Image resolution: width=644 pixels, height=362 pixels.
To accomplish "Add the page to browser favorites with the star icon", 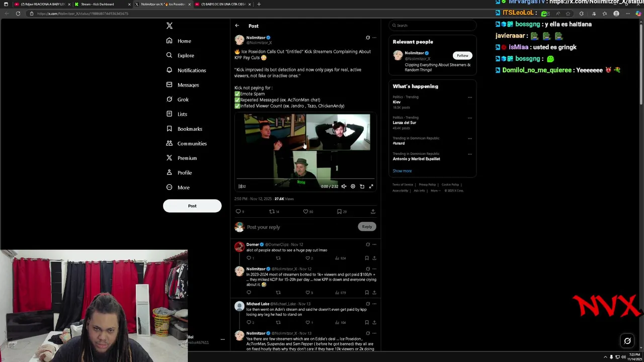I will pos(568,14).
